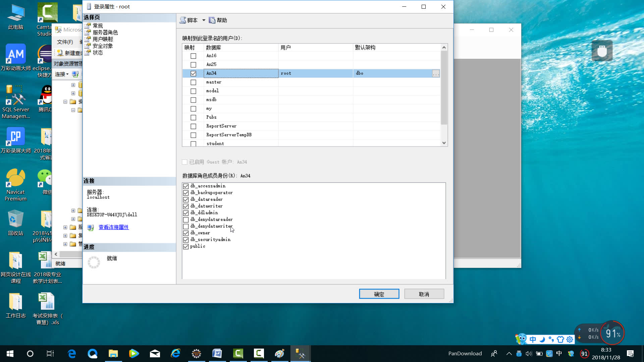This screenshot has height=362, width=644.
Task: Uncheck the db_owner role membership
Action: [186, 233]
